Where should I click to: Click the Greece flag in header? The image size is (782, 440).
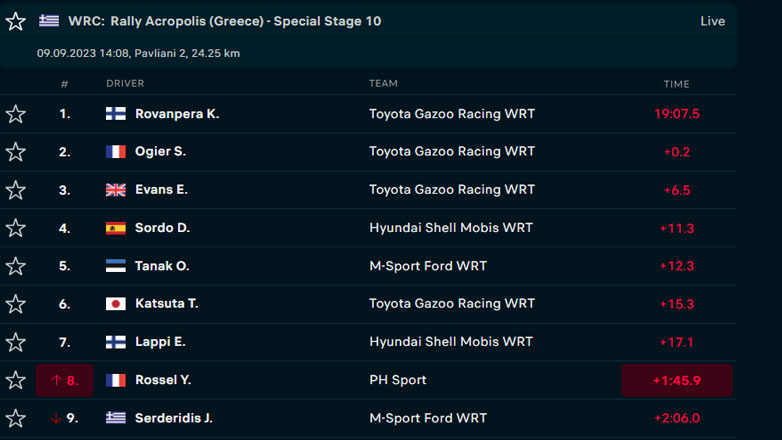(49, 21)
